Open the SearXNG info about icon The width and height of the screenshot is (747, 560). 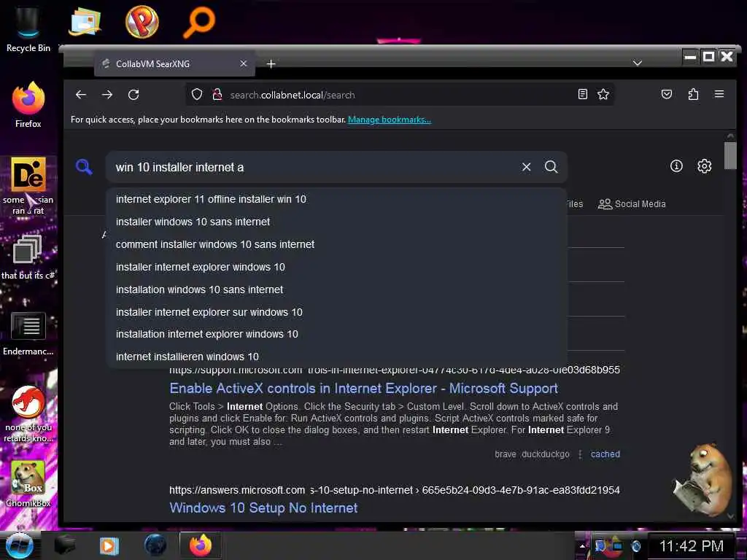pos(676,166)
